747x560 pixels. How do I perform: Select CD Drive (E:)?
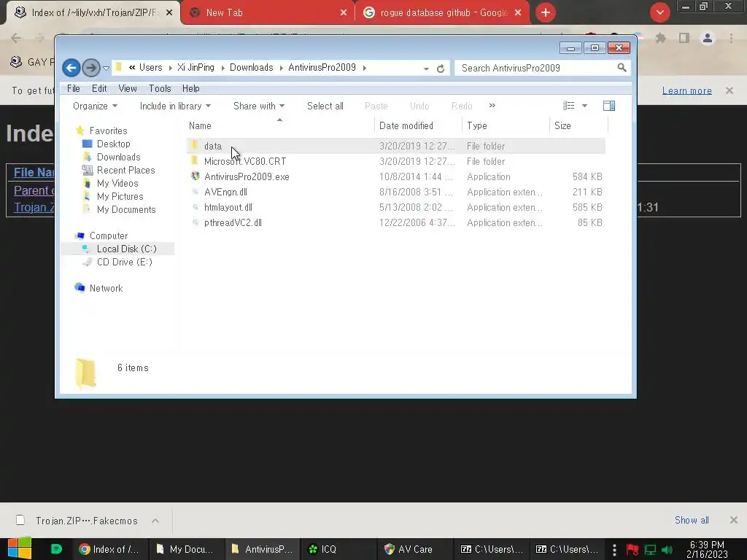click(x=124, y=262)
